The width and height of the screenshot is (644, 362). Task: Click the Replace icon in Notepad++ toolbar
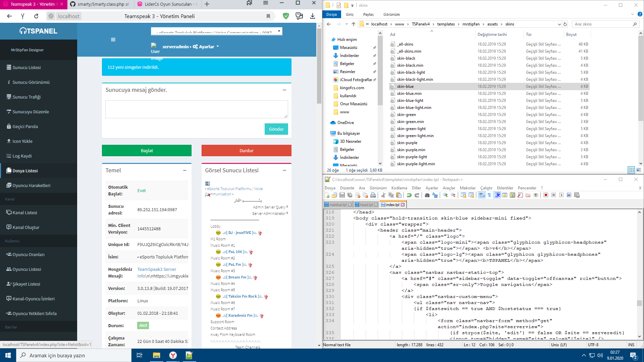point(435,195)
